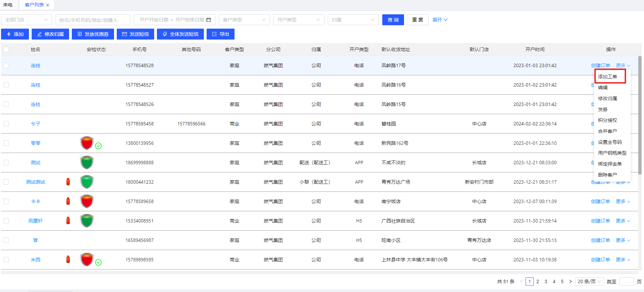This screenshot has height=292, width=644.
Task: Click the name/phone/address search field
Action: [93, 20]
